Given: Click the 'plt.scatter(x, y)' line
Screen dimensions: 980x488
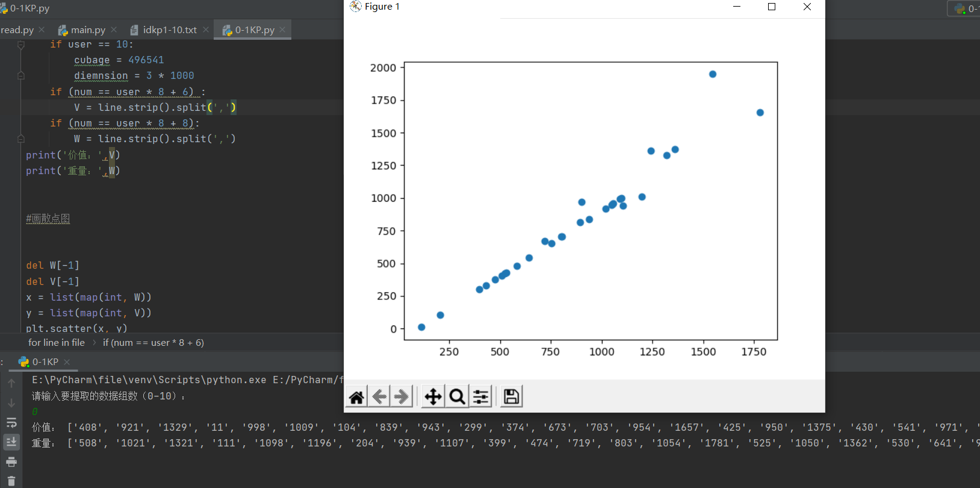Looking at the screenshot, I should pos(76,328).
